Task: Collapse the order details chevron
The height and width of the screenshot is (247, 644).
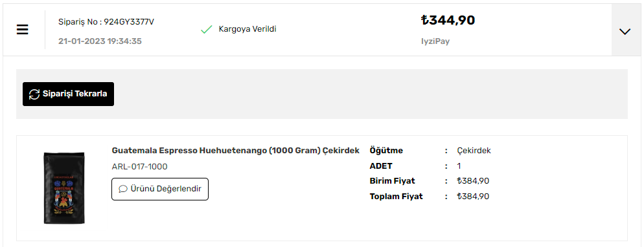Action: [x=625, y=31]
